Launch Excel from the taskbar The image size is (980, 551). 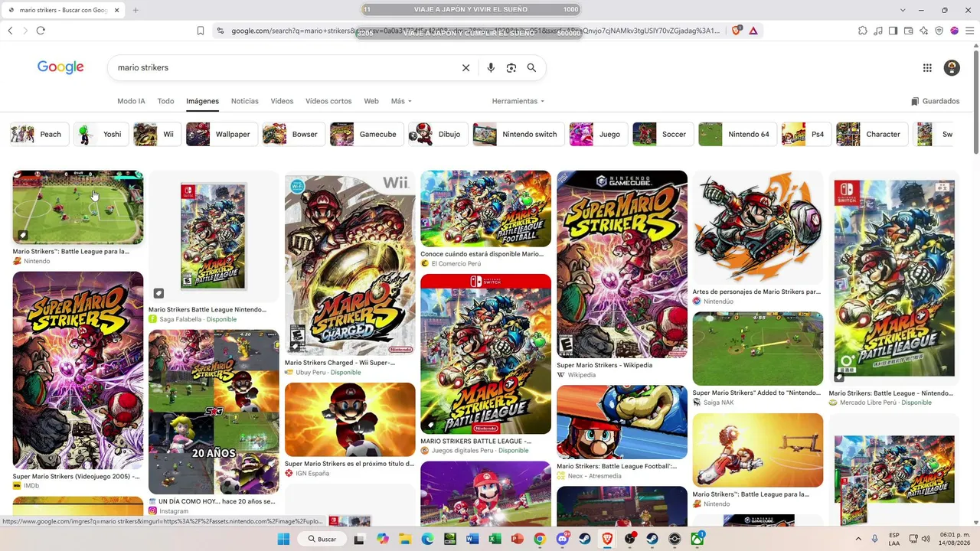point(495,539)
